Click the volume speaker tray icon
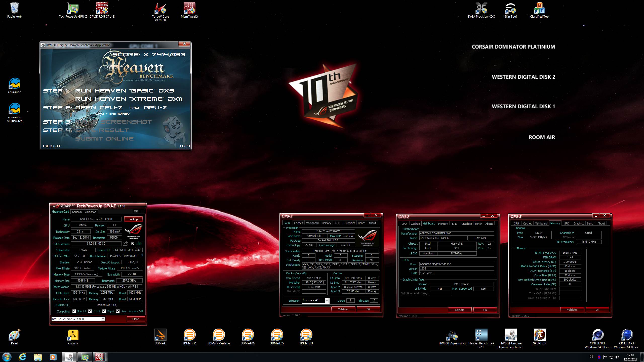 click(617, 357)
